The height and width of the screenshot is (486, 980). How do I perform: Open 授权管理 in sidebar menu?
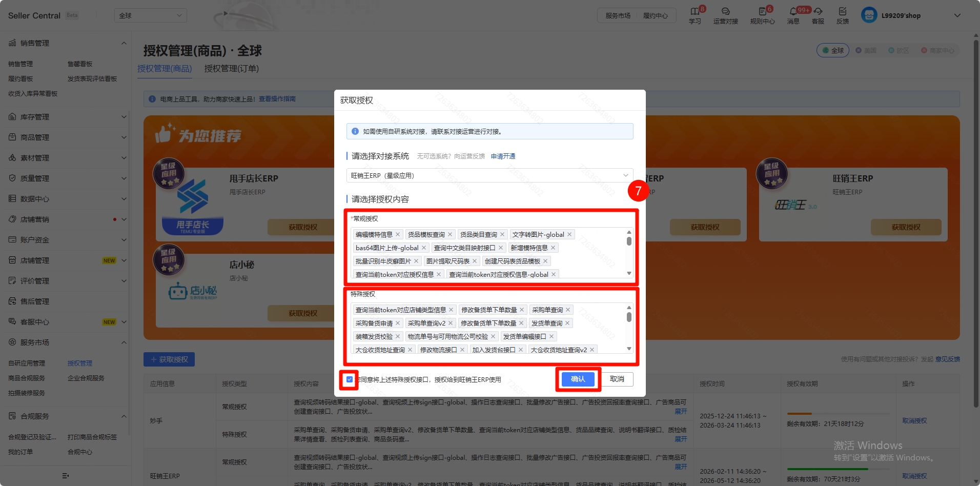(80, 363)
